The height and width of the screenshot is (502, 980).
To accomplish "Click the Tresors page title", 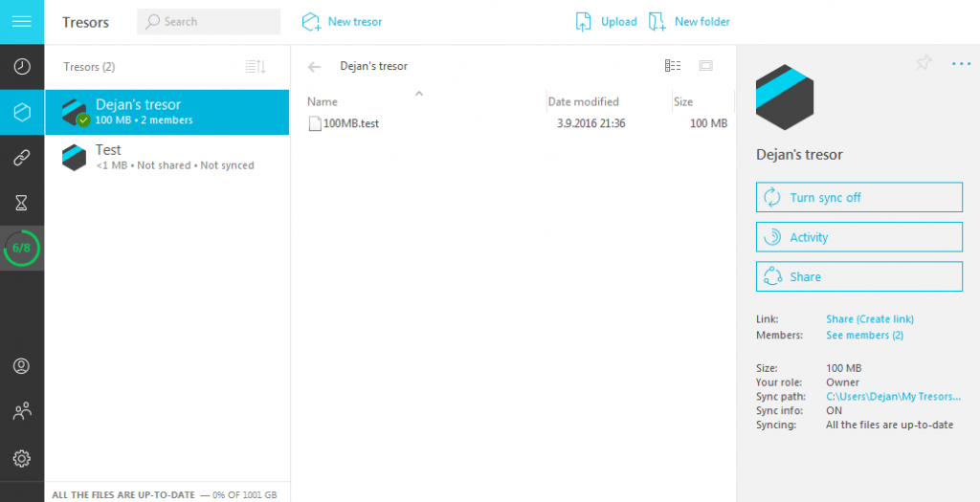I will pos(85,23).
